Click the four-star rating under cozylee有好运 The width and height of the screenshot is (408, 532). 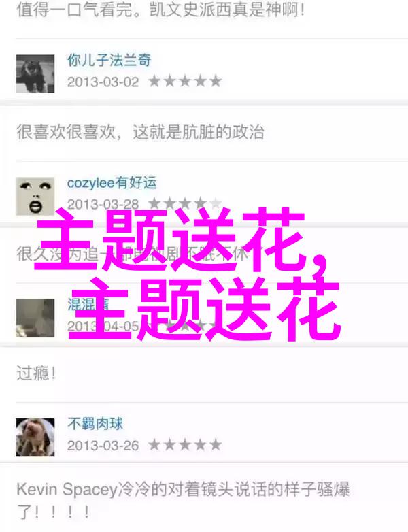tap(185, 204)
